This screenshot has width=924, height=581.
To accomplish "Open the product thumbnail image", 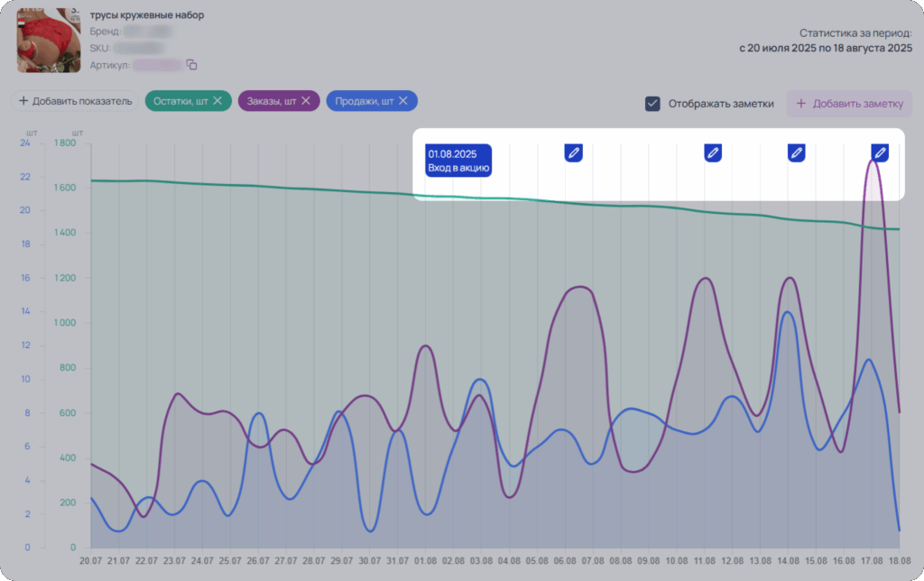I will tap(49, 40).
